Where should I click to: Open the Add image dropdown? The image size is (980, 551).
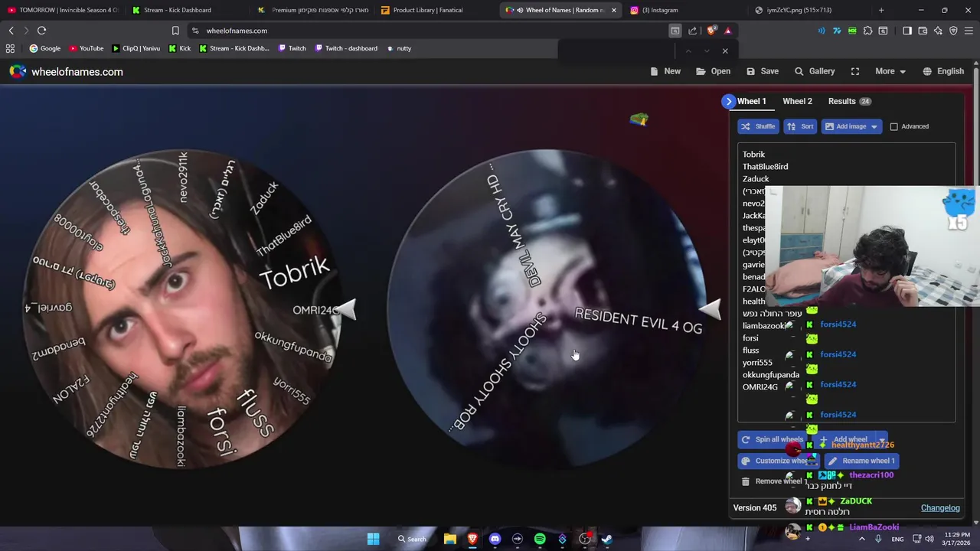click(851, 126)
